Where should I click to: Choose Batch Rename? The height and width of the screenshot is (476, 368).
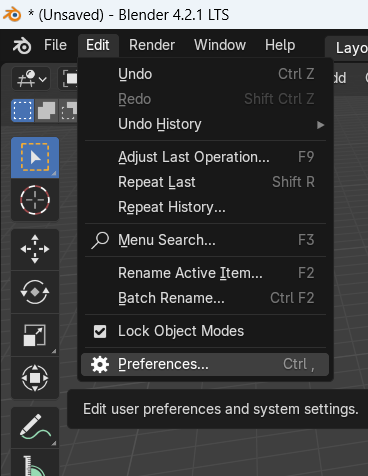click(x=205, y=298)
